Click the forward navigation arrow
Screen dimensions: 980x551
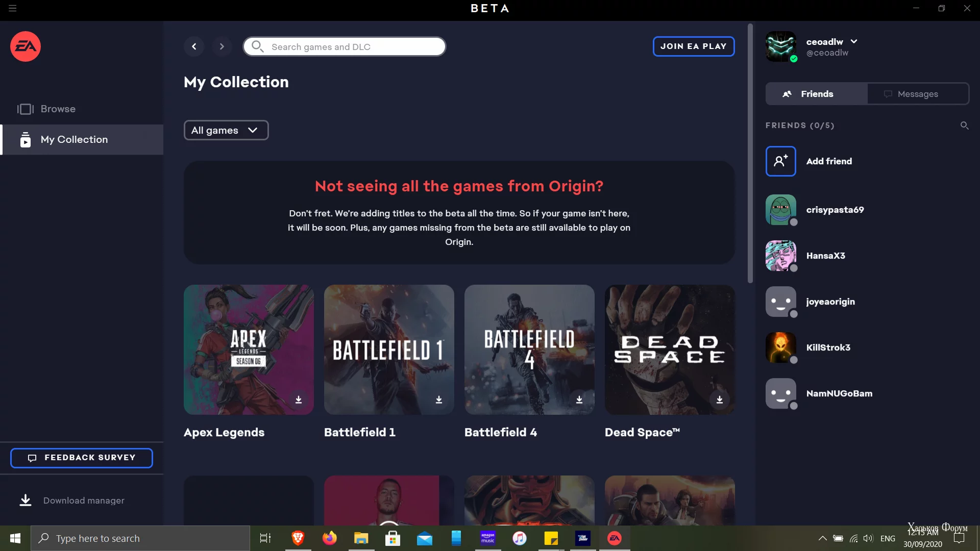pos(222,46)
